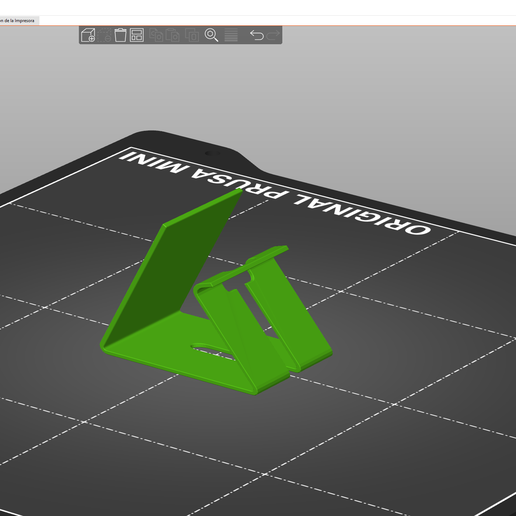
Task: Click the Redo arrow icon
Action: pos(273,35)
